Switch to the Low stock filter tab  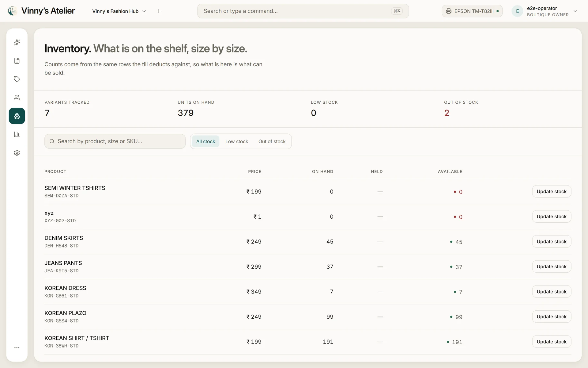pyautogui.click(x=237, y=141)
